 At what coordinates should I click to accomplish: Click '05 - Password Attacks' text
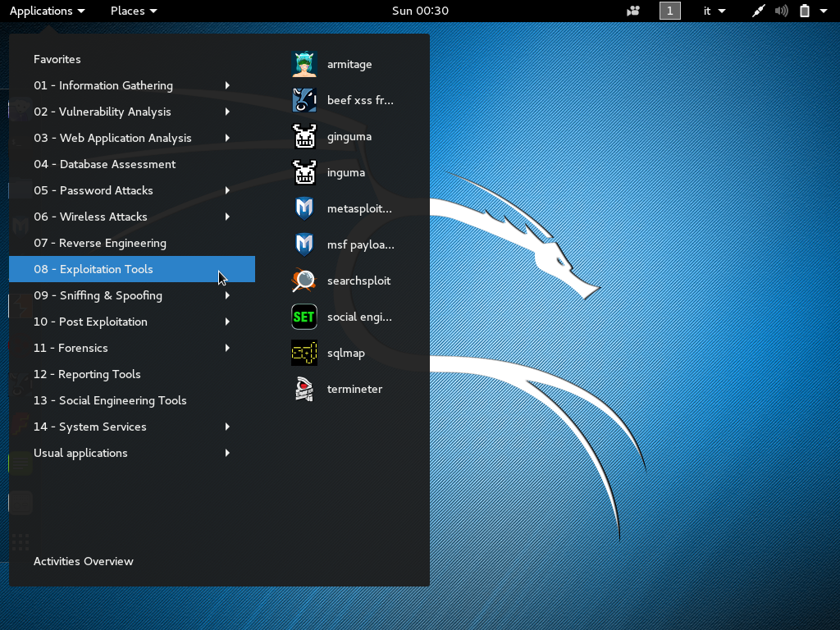[94, 190]
